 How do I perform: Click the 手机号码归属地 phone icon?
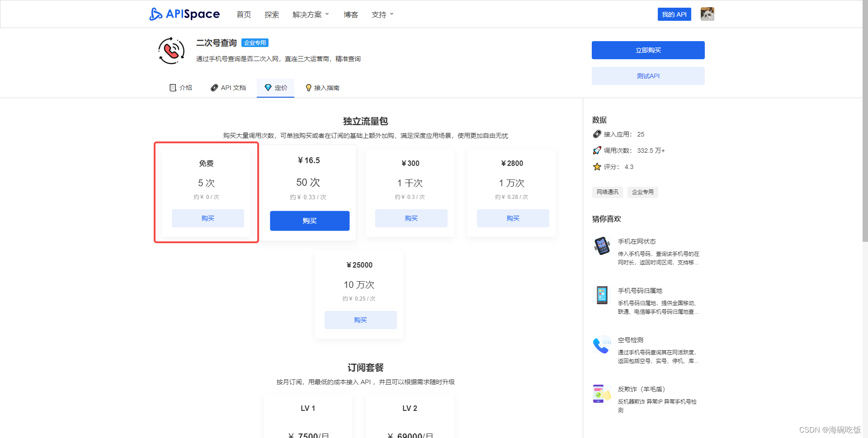coord(602,296)
